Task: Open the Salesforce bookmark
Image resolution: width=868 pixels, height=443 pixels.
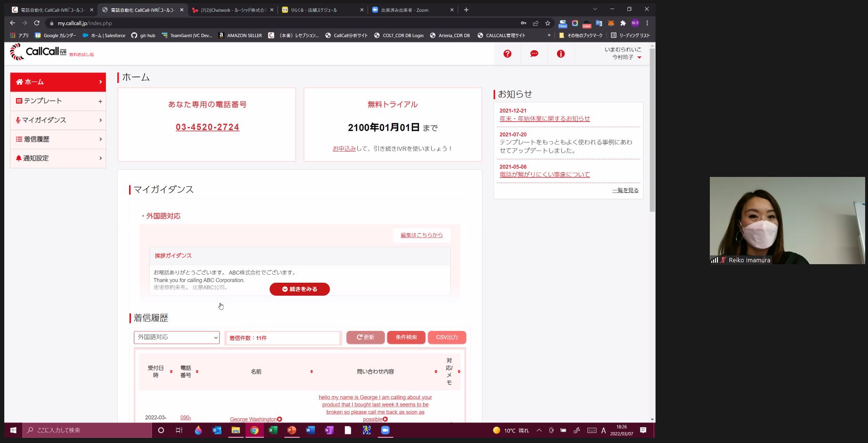Action: [x=104, y=35]
